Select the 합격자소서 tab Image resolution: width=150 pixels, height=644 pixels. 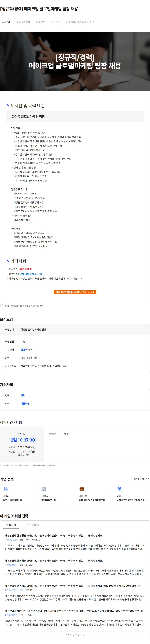(x=11, y=525)
